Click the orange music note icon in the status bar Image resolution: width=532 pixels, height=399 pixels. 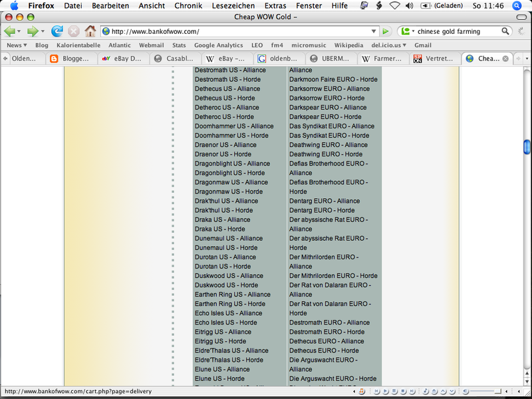click(362, 391)
